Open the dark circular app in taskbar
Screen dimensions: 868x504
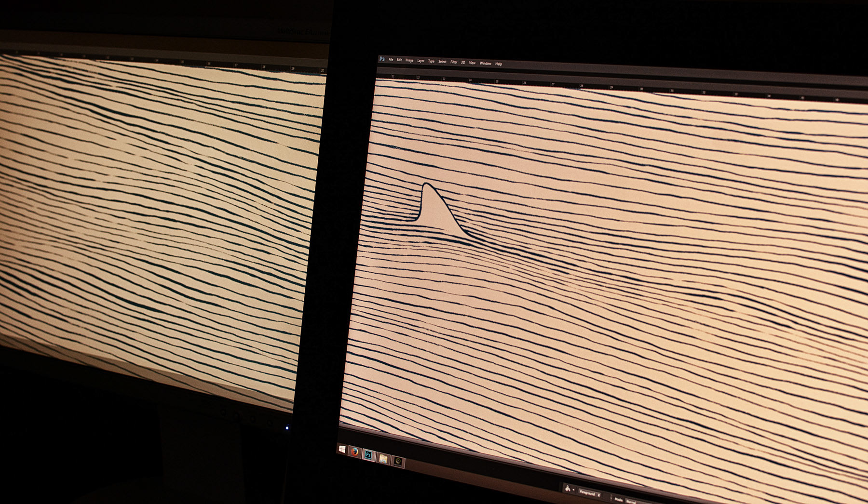pos(398,462)
